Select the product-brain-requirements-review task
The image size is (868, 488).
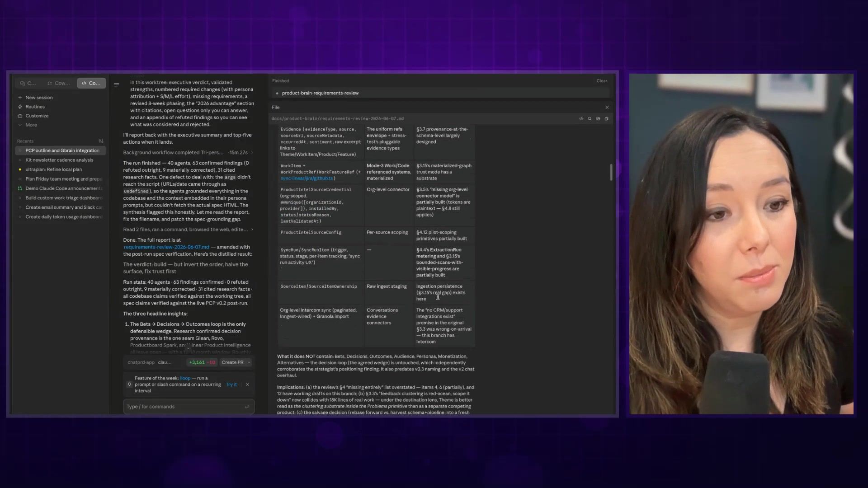pos(441,93)
